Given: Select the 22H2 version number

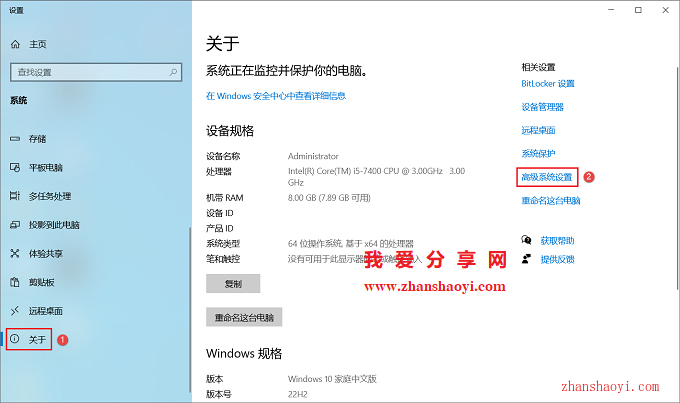Looking at the screenshot, I should [298, 394].
